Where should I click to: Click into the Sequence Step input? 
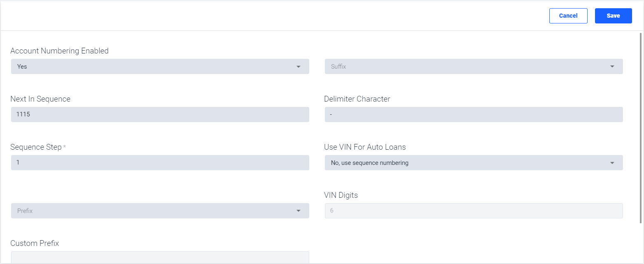pyautogui.click(x=160, y=163)
